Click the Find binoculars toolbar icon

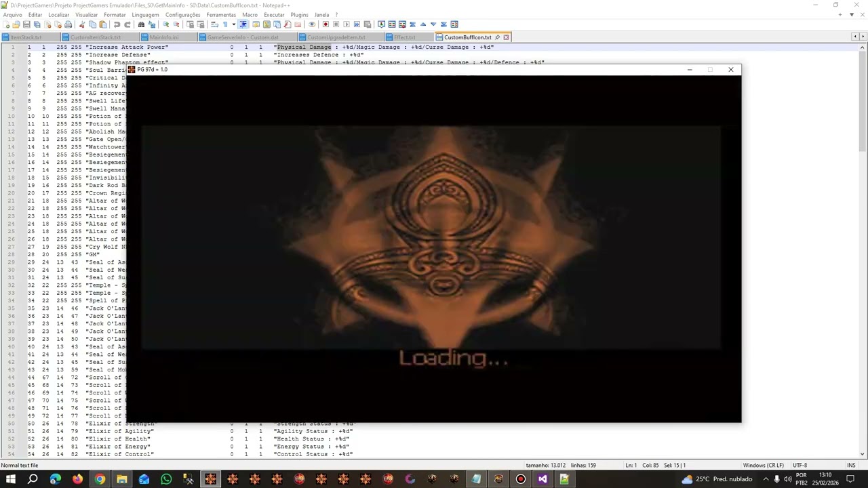point(141,25)
